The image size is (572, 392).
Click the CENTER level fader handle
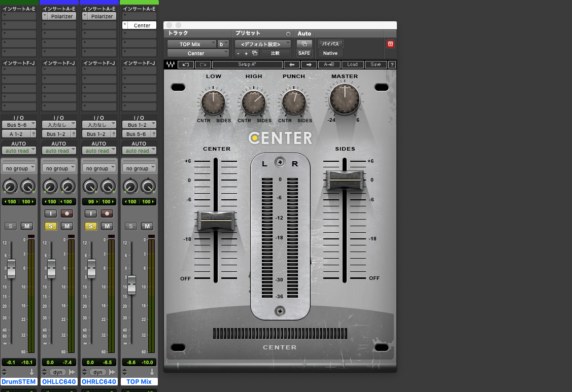[x=216, y=221]
